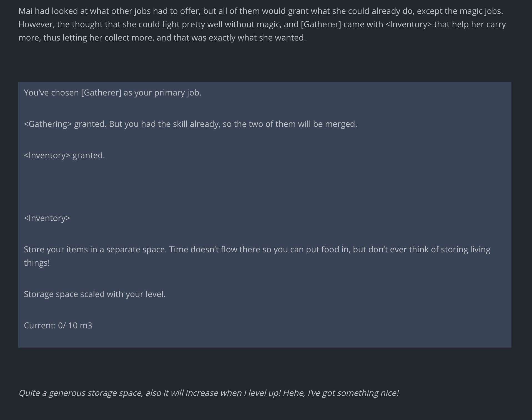This screenshot has width=532, height=420.
Task: Click the empty gap inside the blue box
Action: coord(264,187)
